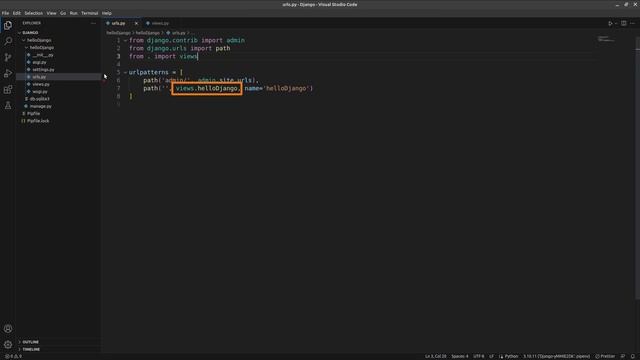Open the Manage gear icon
640x360 pixels.
tap(8, 344)
